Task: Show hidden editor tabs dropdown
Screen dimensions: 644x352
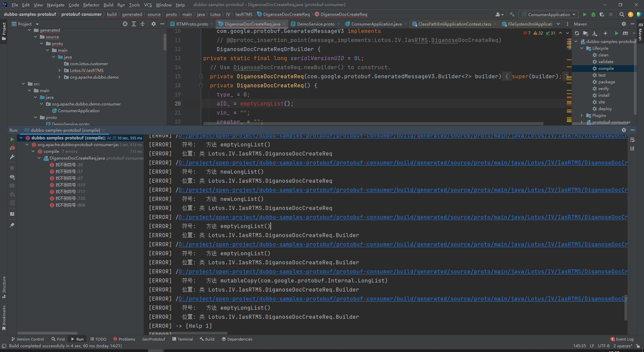Action: click(558, 24)
